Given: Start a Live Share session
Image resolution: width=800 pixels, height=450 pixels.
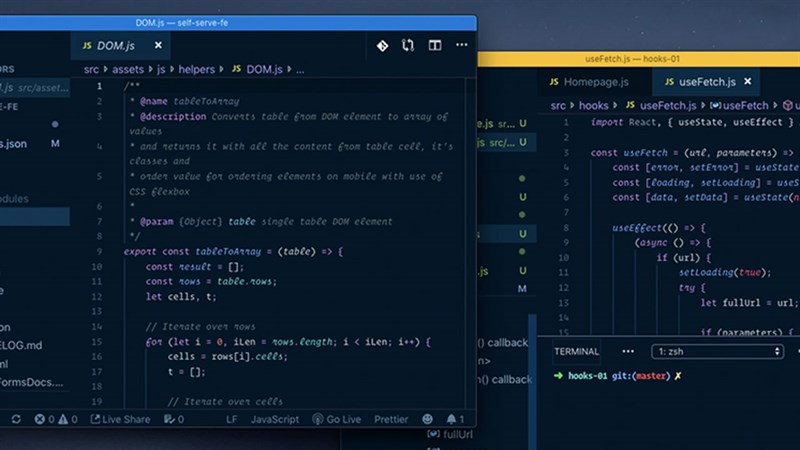Looking at the screenshot, I should [x=120, y=419].
